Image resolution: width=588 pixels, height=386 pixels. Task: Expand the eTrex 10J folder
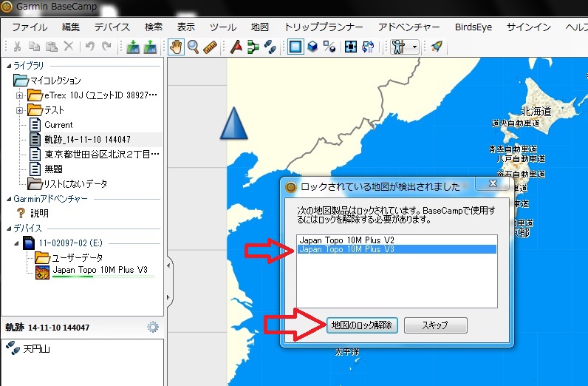19,95
